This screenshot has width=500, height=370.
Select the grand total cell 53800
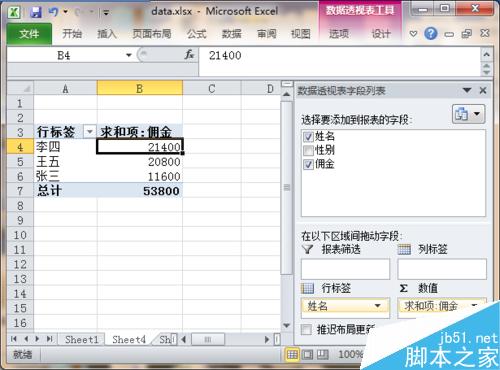point(140,191)
